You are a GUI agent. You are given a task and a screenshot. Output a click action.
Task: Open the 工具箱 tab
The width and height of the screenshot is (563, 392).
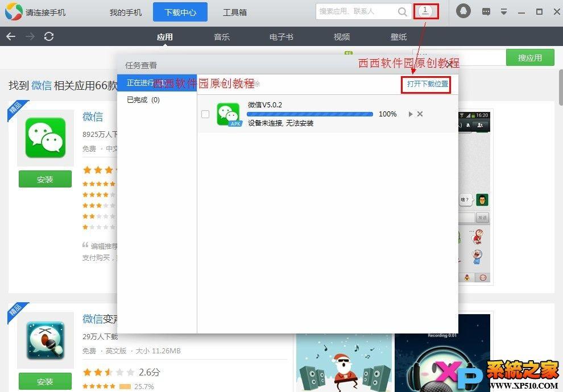point(235,12)
